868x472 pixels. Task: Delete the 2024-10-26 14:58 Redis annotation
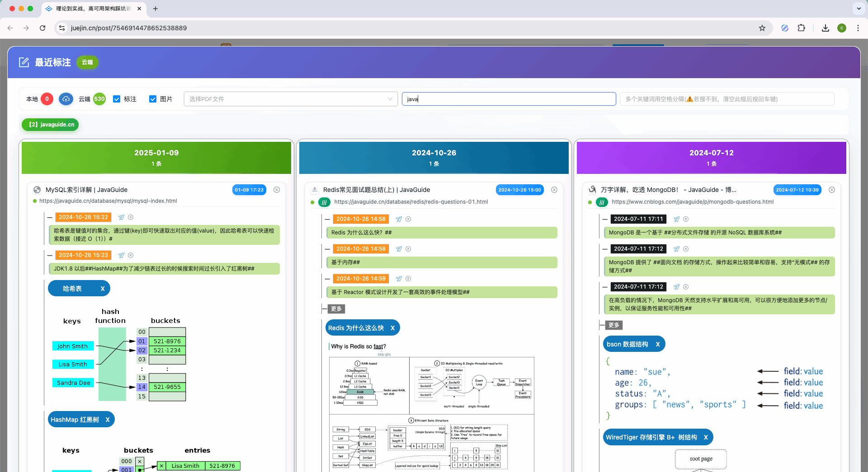coord(408,219)
